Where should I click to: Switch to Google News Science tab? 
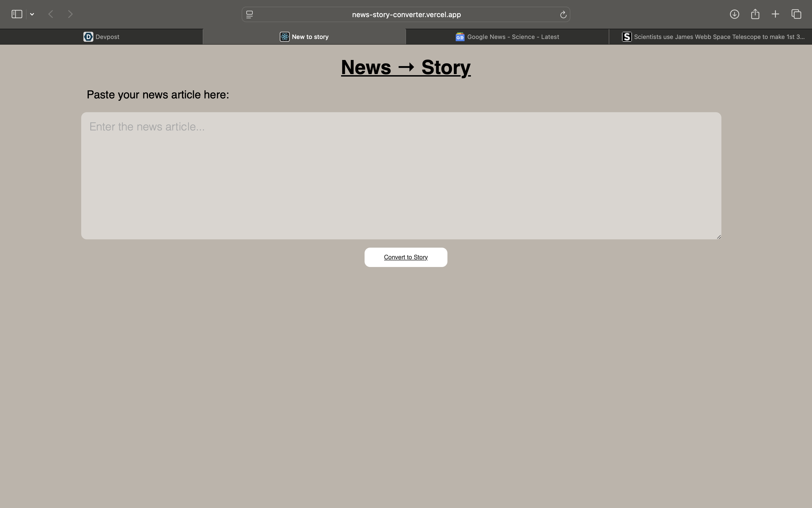pos(507,37)
